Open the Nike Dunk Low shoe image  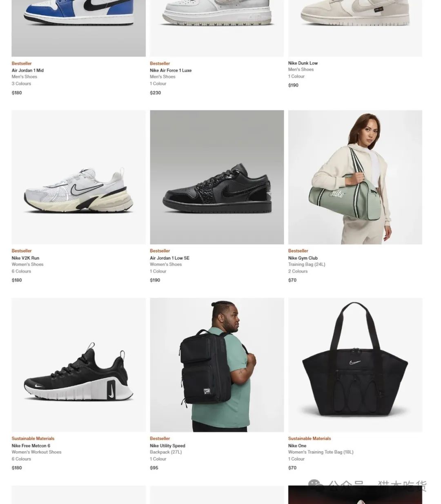(x=355, y=28)
